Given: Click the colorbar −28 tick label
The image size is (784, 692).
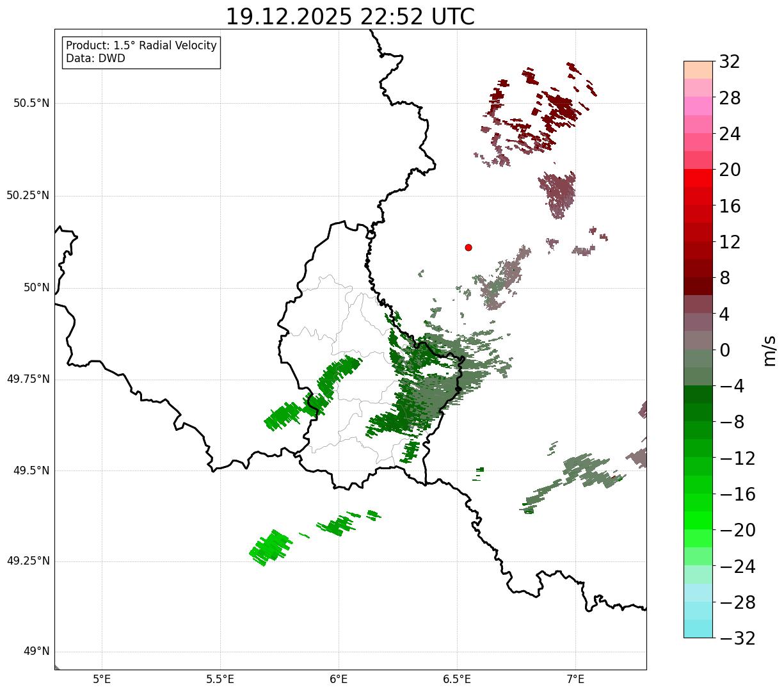Looking at the screenshot, I should pyautogui.click(x=737, y=602).
